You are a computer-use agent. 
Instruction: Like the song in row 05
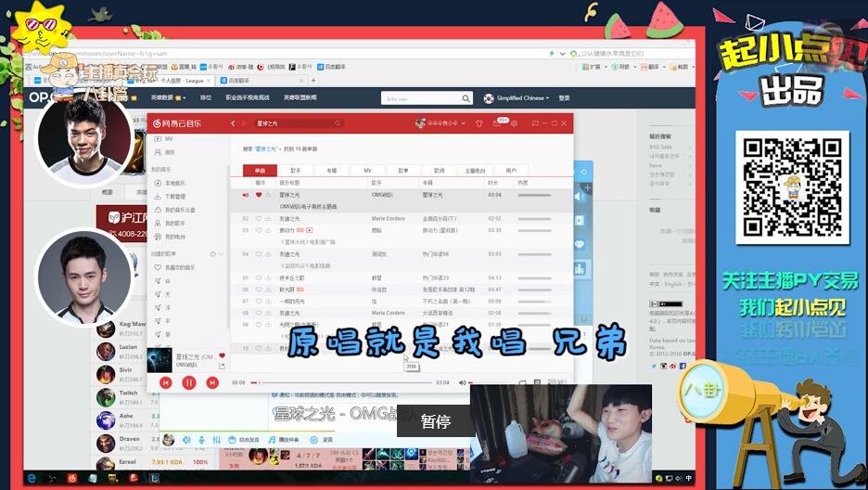259,277
